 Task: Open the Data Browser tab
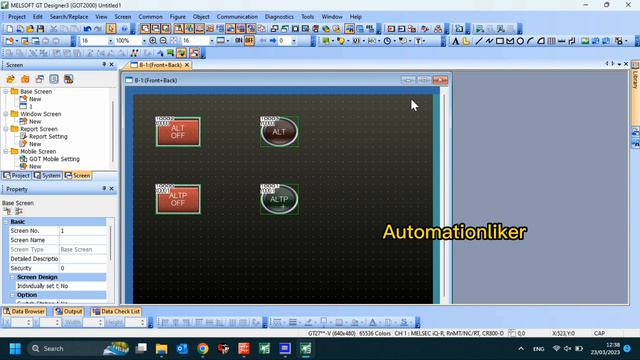[x=24, y=311]
